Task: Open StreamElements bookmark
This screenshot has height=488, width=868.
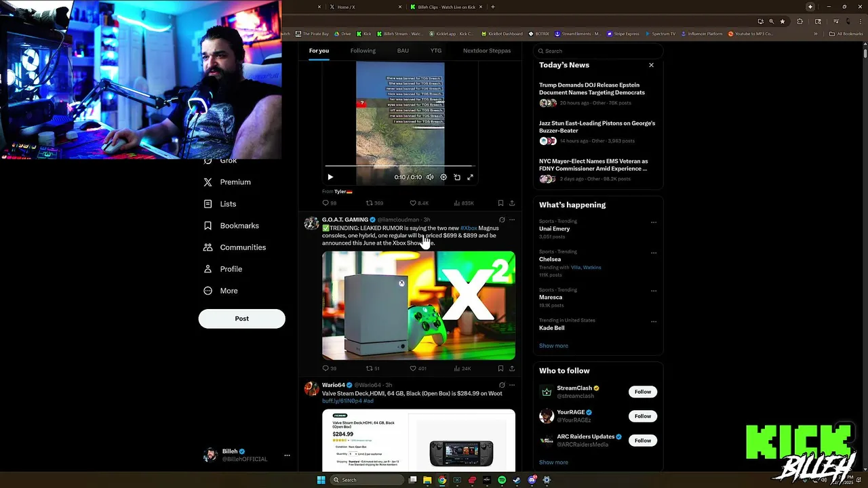Action: [577, 34]
